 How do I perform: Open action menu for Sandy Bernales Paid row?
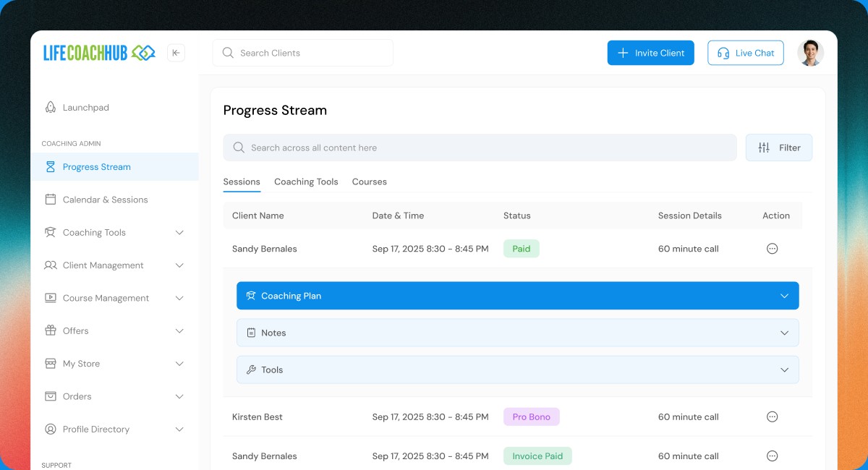coord(772,249)
